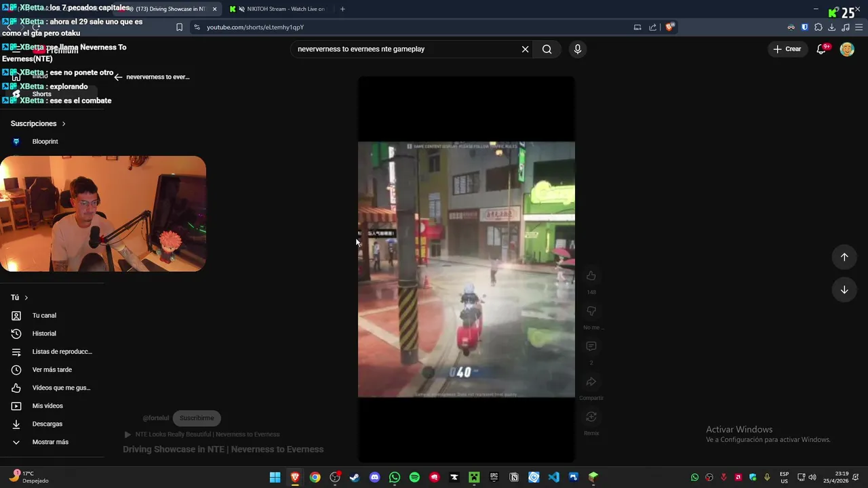Viewport: 868px width, 488px height.
Task: Open Bitwarden extension shield icon
Action: click(805, 27)
